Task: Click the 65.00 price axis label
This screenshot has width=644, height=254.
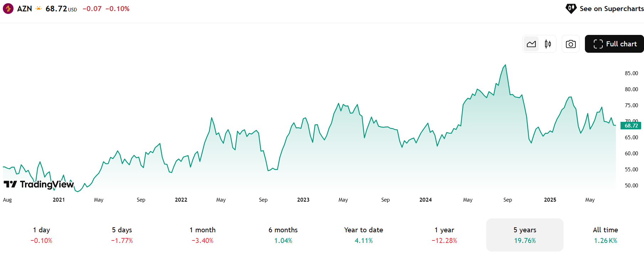Action: pyautogui.click(x=632, y=138)
